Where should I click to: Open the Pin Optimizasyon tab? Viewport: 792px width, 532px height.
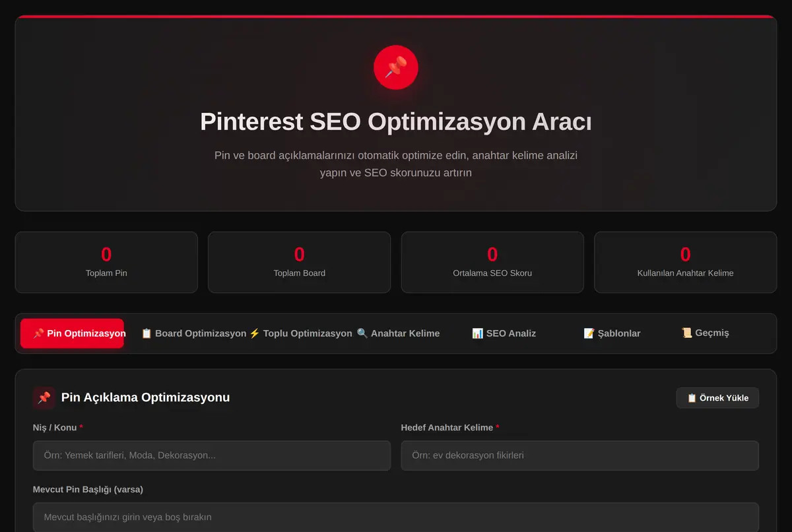point(72,333)
